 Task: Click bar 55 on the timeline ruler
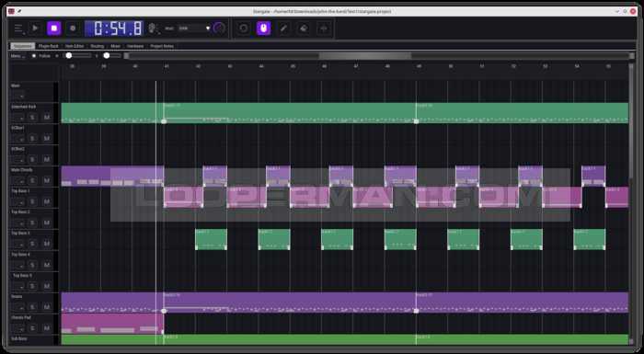coord(608,66)
